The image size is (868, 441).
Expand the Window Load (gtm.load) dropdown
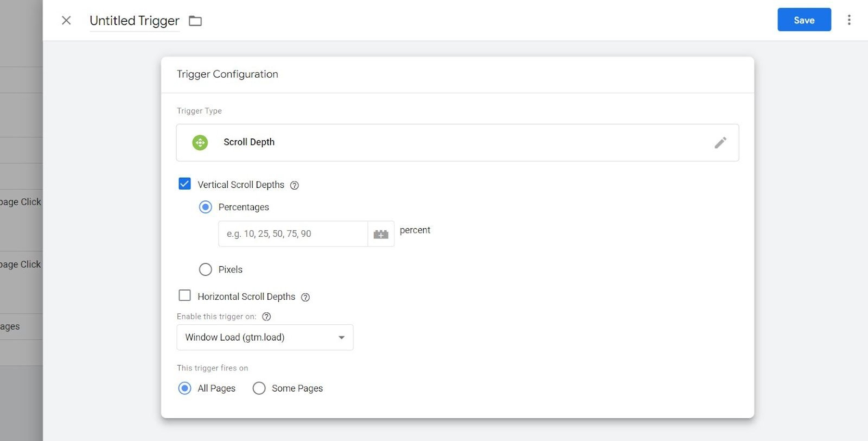click(x=265, y=337)
